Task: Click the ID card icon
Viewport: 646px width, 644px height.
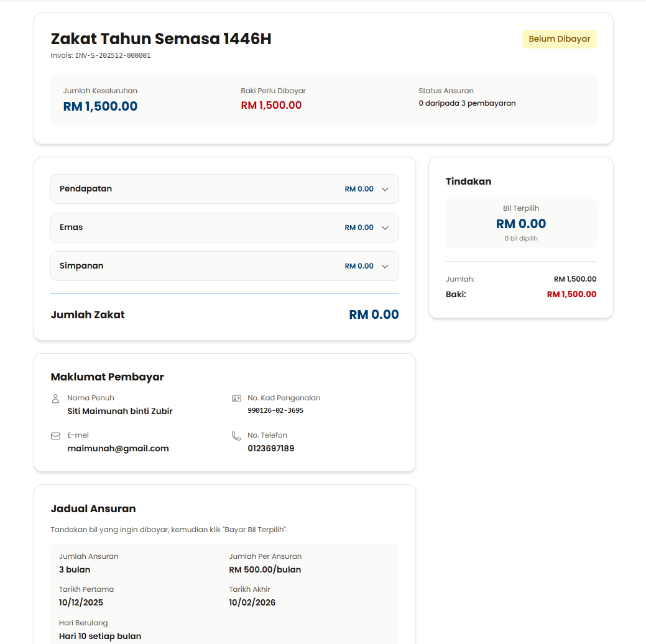Action: [x=236, y=398]
